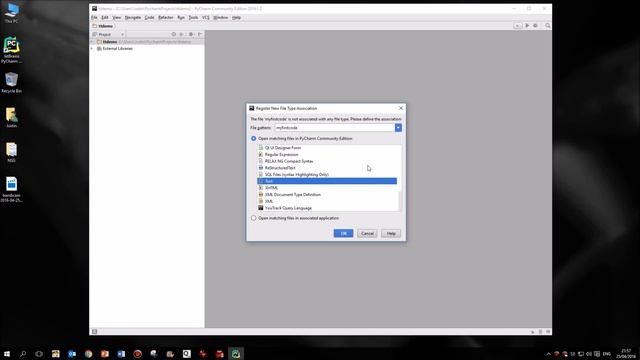This screenshot has height=360, width=640.
Task: Select 'XHTML' file type
Action: click(271, 188)
